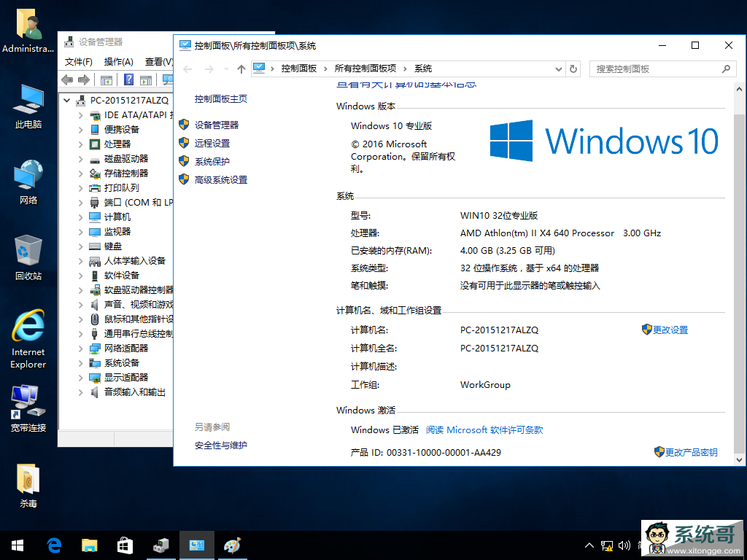The image size is (747, 560).
Task: Click the 更改设置 link
Action: 670,330
